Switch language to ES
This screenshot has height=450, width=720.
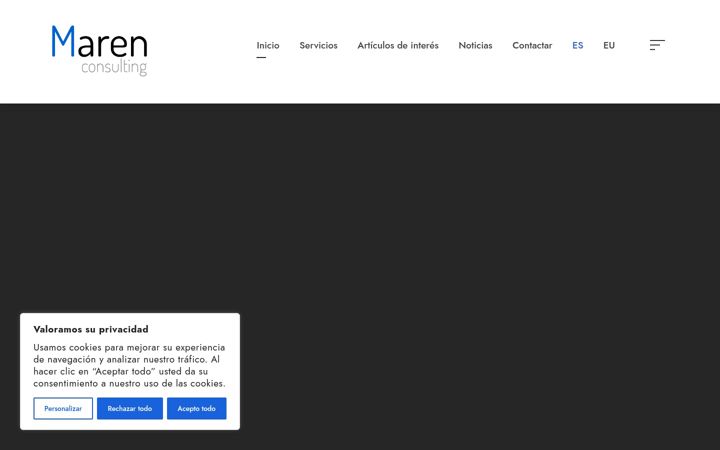click(578, 45)
